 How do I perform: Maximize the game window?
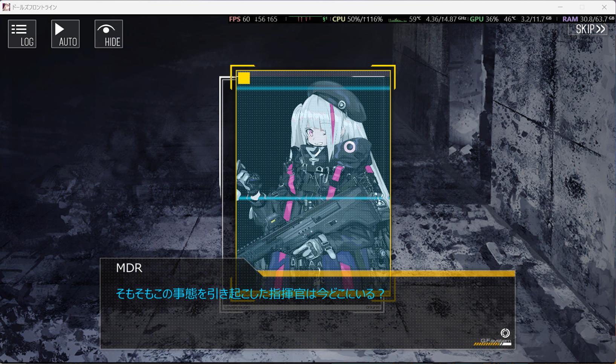click(582, 7)
